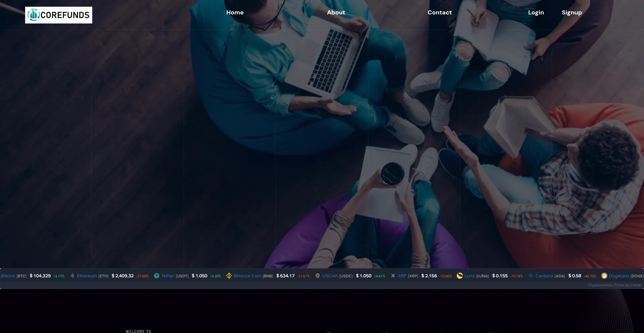The width and height of the screenshot is (644, 333).
Task: Click the Ethereum diamond icon
Action: (72, 276)
